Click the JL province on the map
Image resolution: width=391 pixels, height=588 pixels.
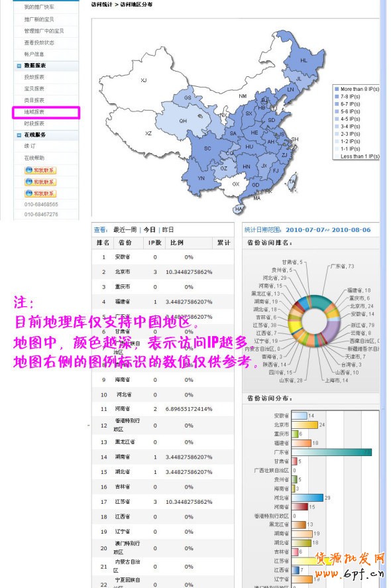pyautogui.click(x=299, y=79)
